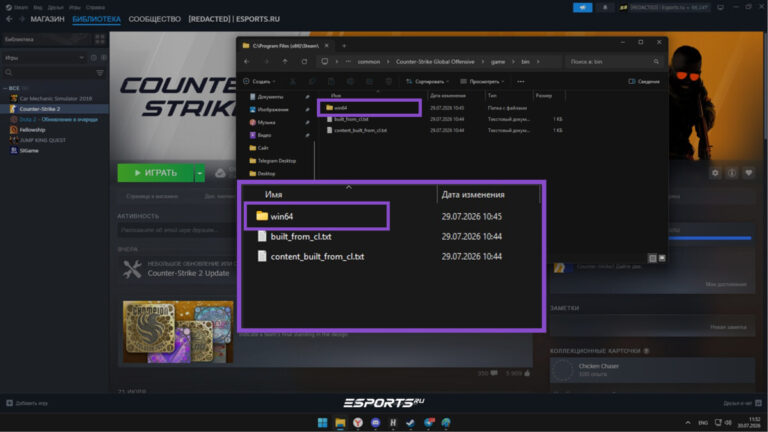Expand the chevron after bin breadcrumb
The image size is (768, 432).
538,62
